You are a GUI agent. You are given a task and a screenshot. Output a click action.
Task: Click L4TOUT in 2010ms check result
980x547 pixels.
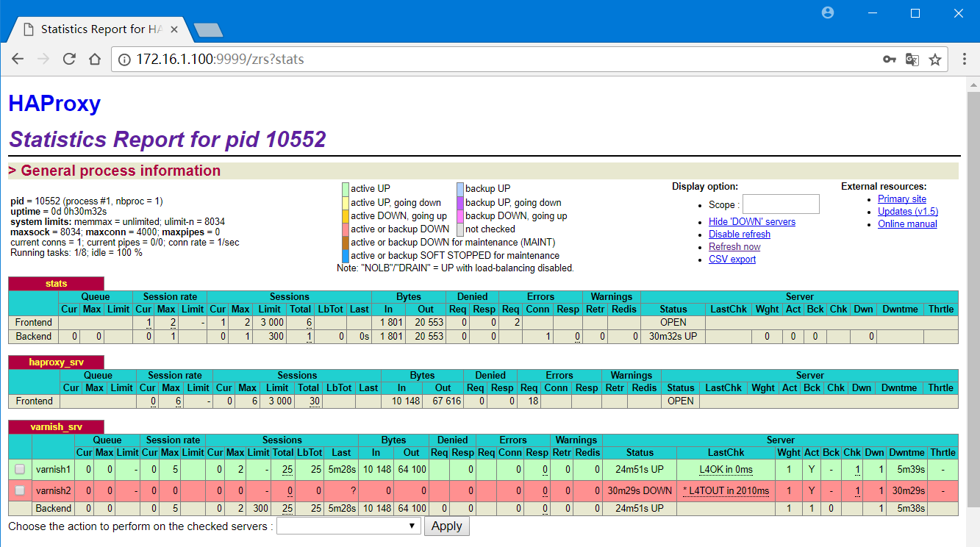pyautogui.click(x=726, y=490)
